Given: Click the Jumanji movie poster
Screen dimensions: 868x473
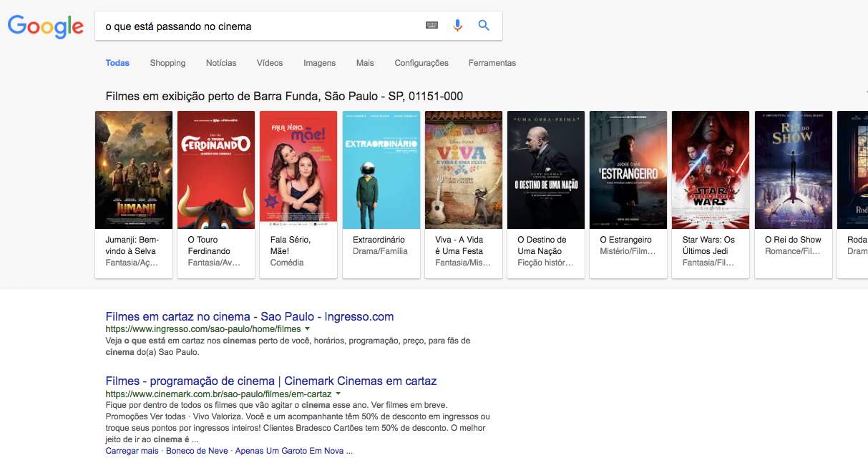Looking at the screenshot, I should 134,170.
